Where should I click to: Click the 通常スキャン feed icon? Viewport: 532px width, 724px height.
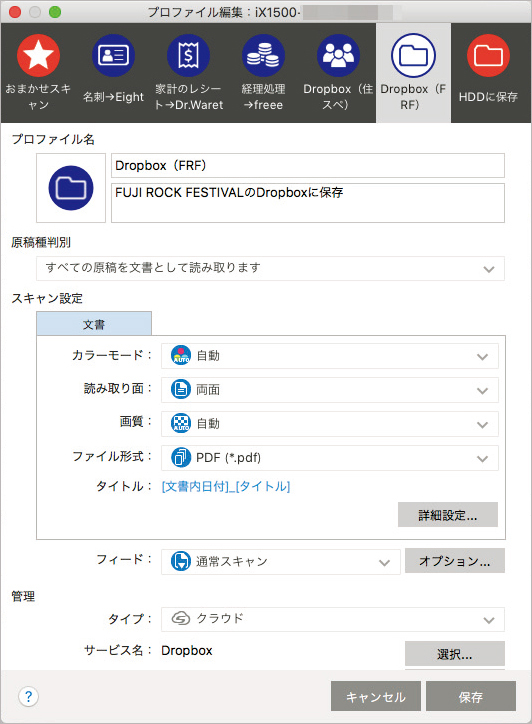(x=181, y=561)
